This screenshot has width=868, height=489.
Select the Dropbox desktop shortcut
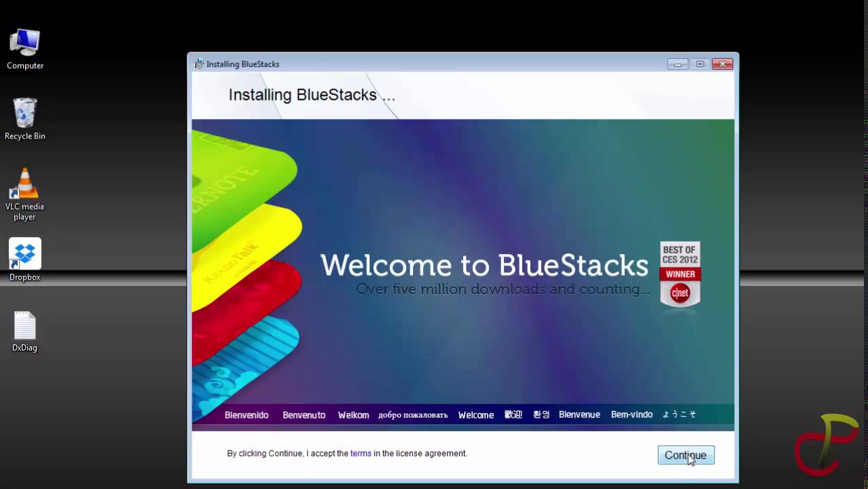(25, 259)
